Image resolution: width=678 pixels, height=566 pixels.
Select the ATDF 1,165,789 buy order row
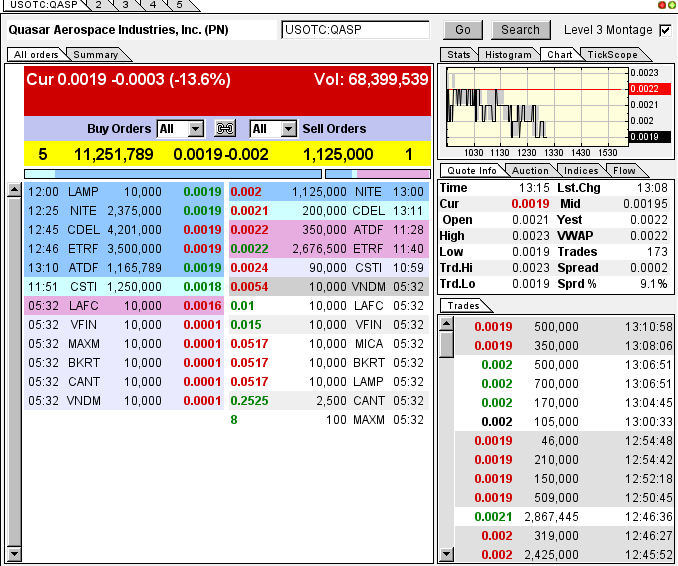click(x=124, y=268)
